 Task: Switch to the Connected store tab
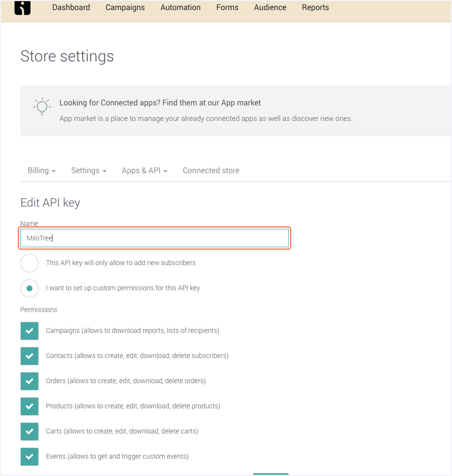point(211,170)
